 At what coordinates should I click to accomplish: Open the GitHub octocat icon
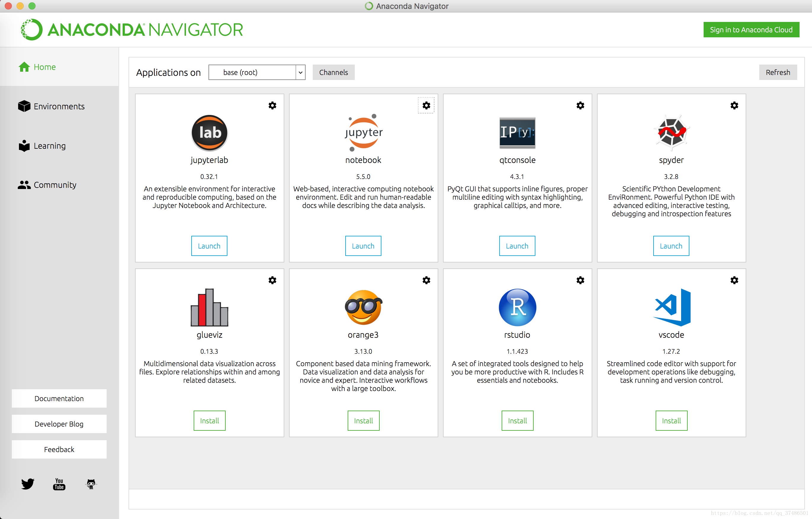pyautogui.click(x=91, y=484)
